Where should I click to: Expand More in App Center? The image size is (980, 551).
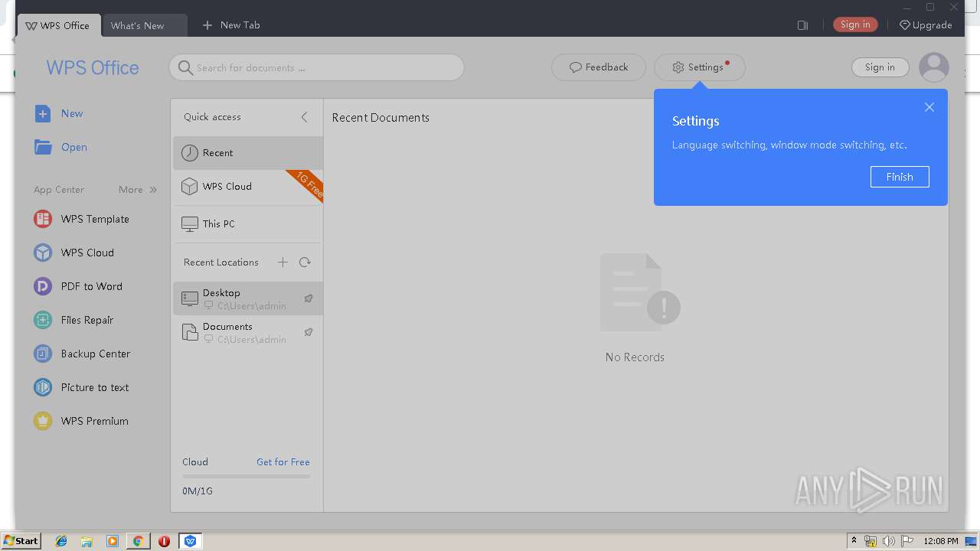(x=138, y=190)
